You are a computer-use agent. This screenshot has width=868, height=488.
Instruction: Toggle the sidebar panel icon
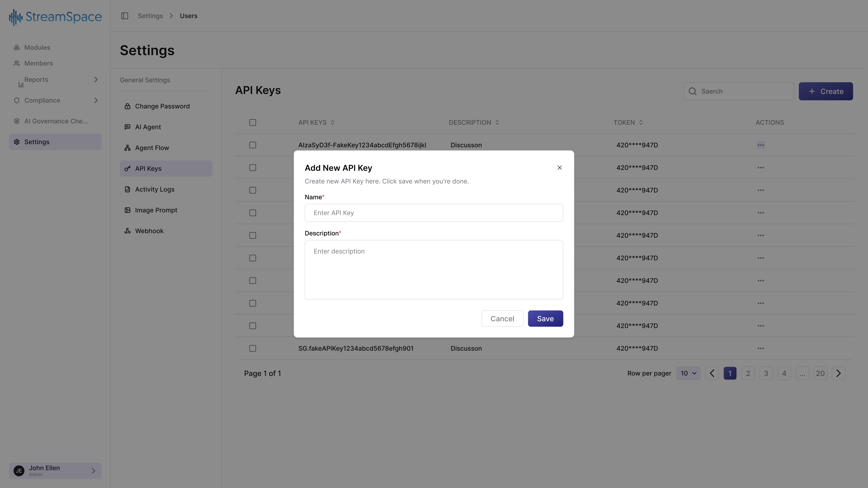pyautogui.click(x=125, y=16)
